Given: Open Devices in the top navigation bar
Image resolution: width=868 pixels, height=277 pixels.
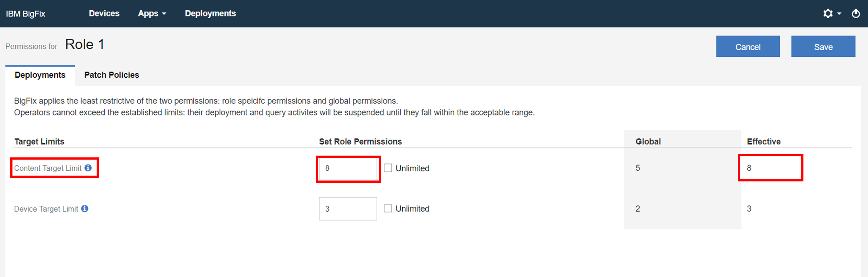Looking at the screenshot, I should [104, 14].
